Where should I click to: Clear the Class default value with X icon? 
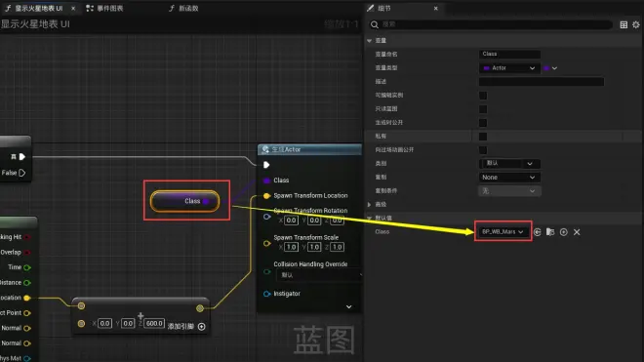pyautogui.click(x=577, y=232)
